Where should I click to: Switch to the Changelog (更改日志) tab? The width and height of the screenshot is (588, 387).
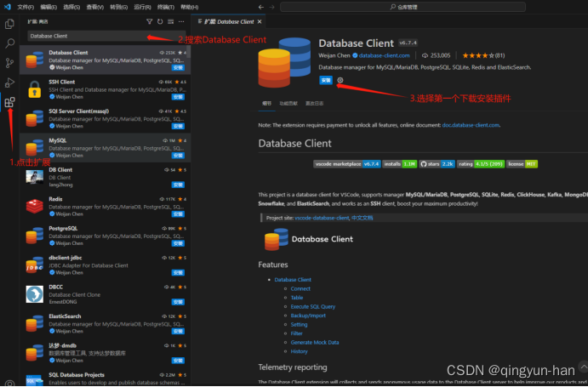[x=314, y=104]
